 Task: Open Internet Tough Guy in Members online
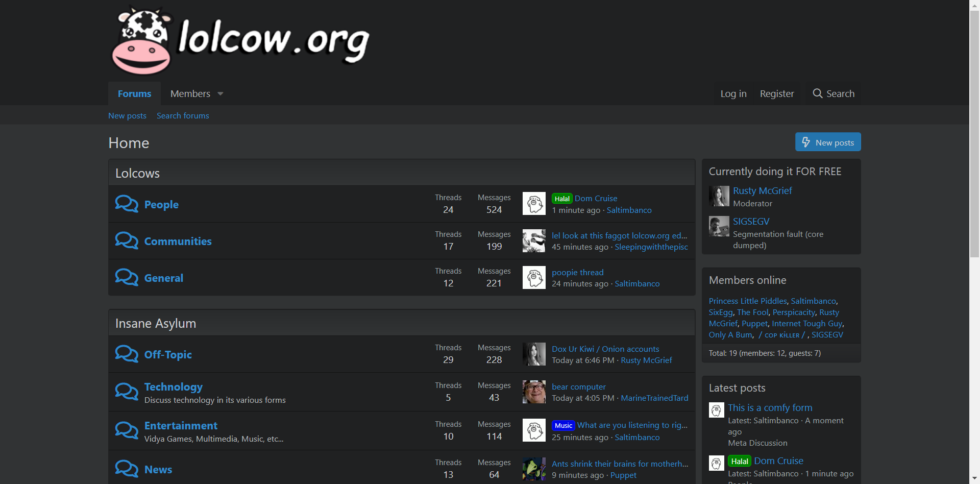[x=807, y=323]
